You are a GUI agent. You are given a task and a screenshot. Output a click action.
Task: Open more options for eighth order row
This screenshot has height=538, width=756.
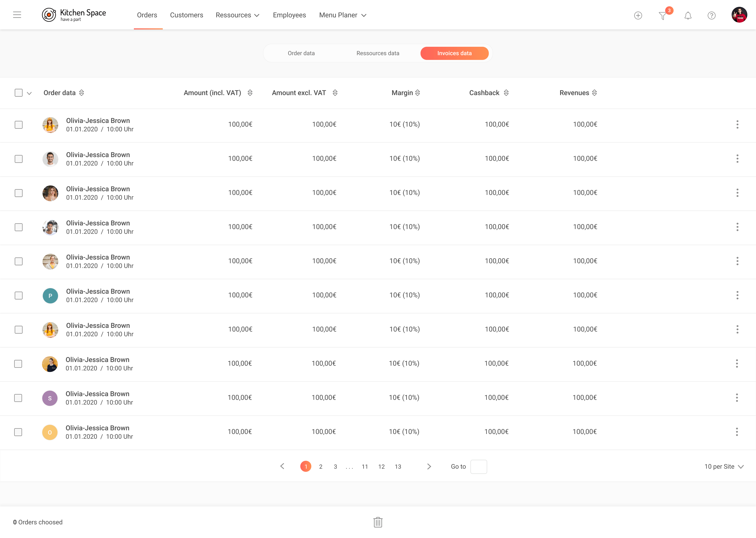point(737,363)
